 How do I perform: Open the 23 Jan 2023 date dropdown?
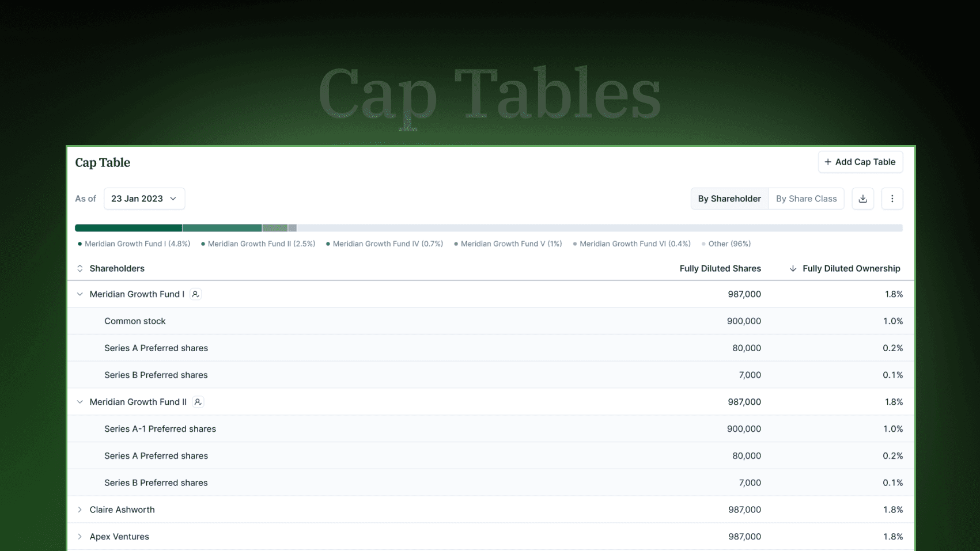pos(144,199)
